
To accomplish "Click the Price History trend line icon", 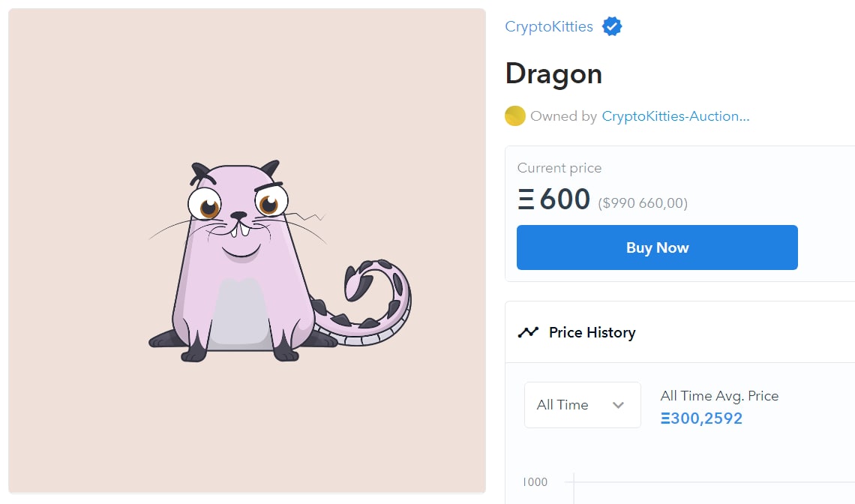I will click(x=528, y=332).
